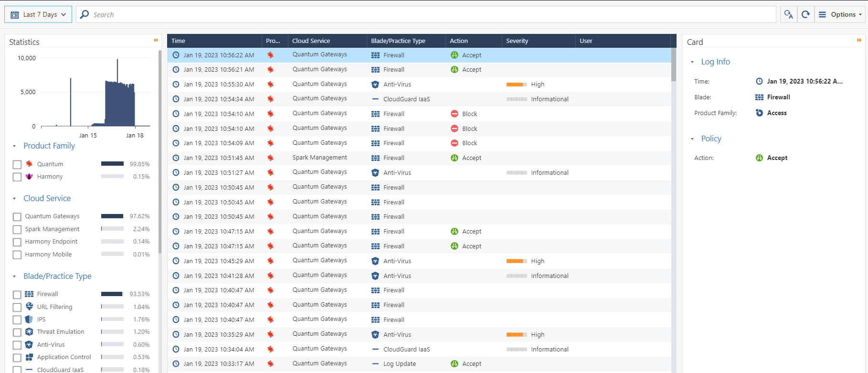Collapse the Cloud Service section arrow
Screen dimensions: 868x373
(14, 199)
